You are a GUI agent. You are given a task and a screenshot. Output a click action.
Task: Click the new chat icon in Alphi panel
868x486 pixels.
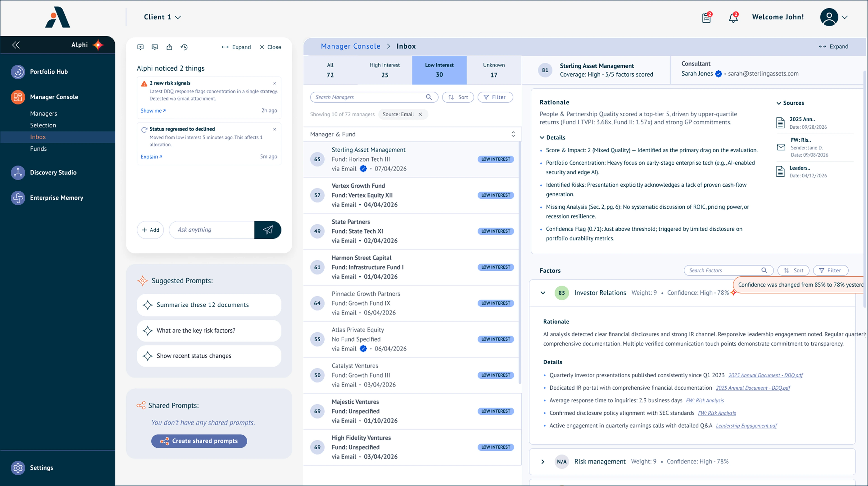pos(141,47)
